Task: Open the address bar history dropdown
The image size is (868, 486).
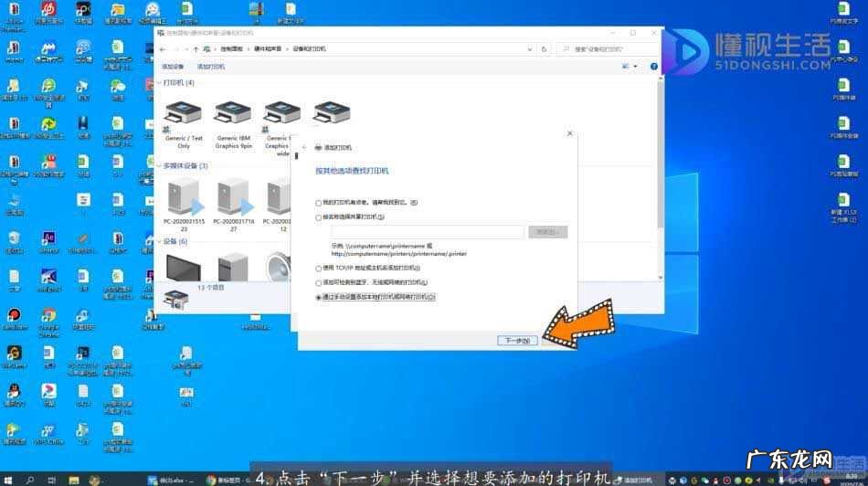Action: [530, 49]
